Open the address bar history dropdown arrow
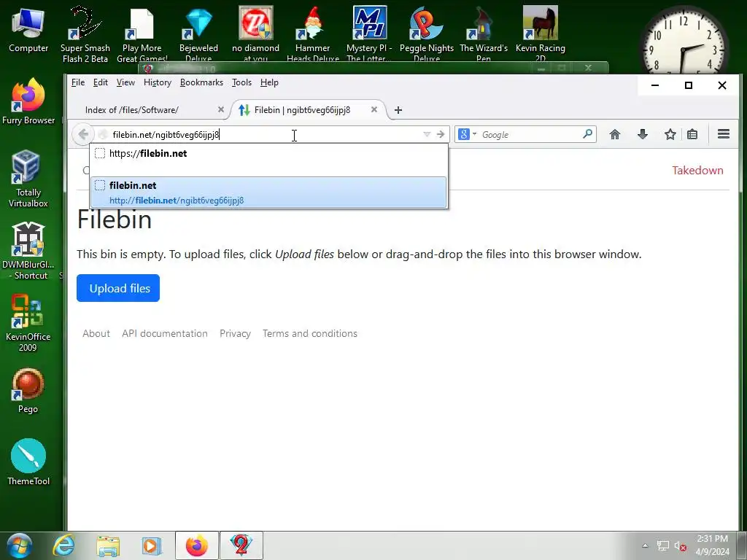Image resolution: width=747 pixels, height=560 pixels. 427,134
